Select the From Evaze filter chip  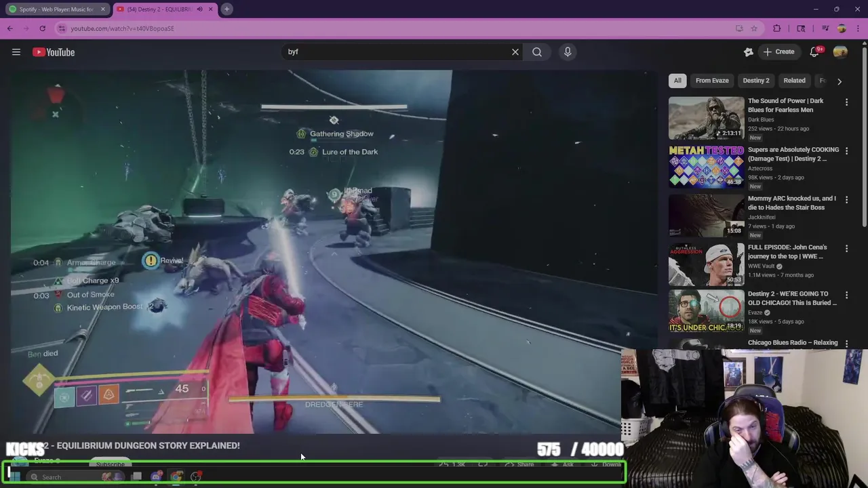pos(712,81)
